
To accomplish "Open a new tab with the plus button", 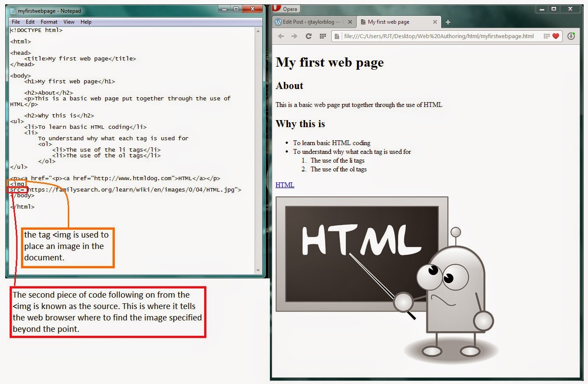I will coord(448,21).
